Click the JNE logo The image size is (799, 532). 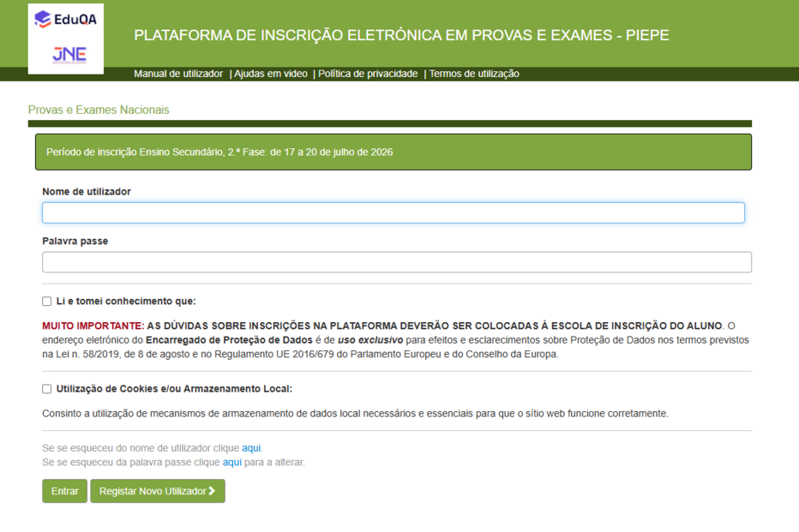(x=69, y=55)
